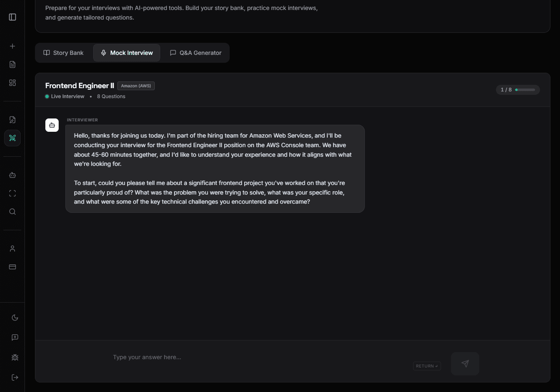Click the plus icon in sidebar
Viewport: 560px width, 392px height.
(12, 46)
